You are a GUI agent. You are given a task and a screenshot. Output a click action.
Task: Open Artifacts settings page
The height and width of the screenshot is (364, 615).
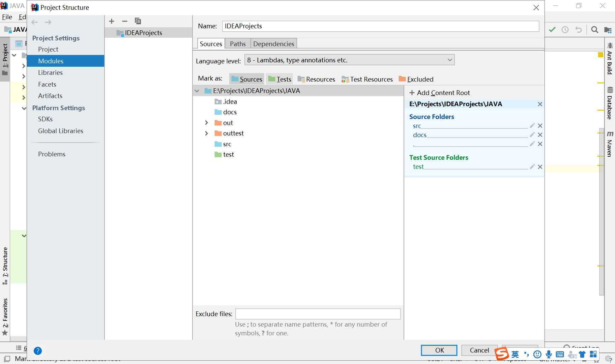click(50, 96)
